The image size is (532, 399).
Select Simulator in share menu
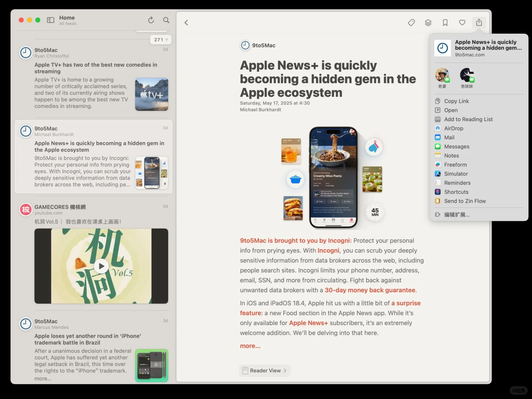point(479,174)
